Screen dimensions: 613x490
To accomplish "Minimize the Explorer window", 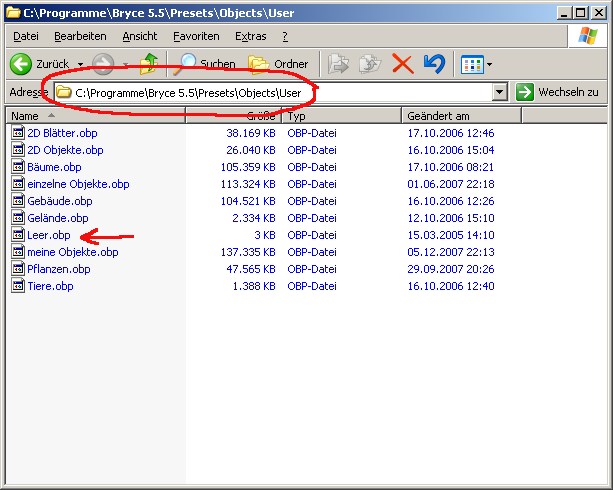I will 565,13.
